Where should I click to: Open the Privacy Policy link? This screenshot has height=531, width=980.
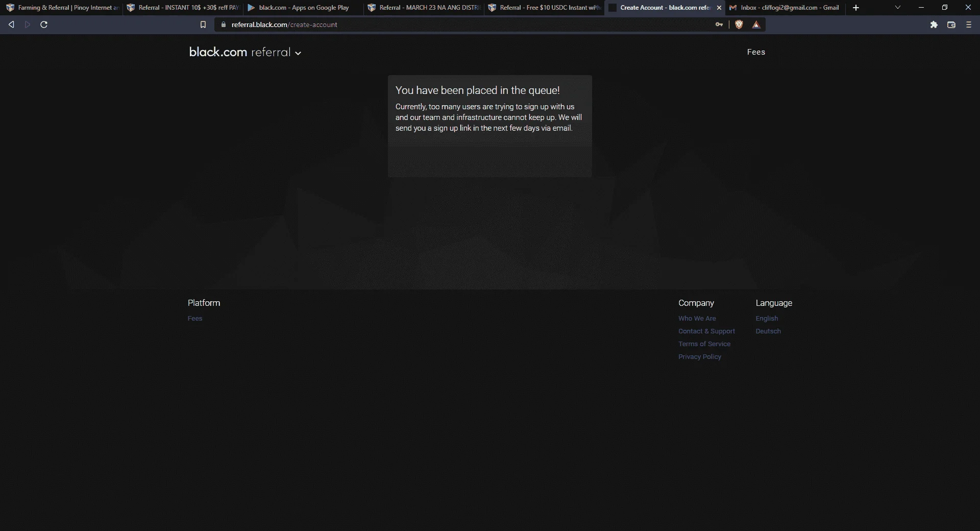coord(700,357)
